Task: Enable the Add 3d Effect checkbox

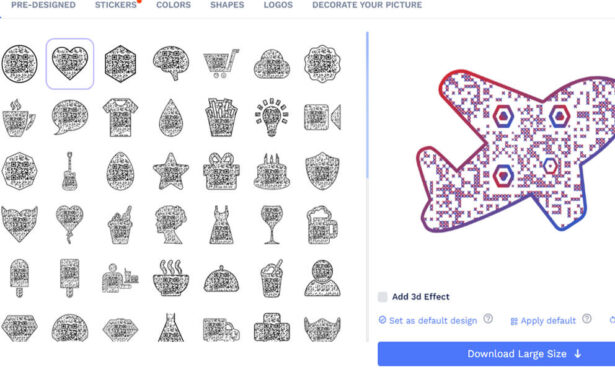Action: (382, 297)
